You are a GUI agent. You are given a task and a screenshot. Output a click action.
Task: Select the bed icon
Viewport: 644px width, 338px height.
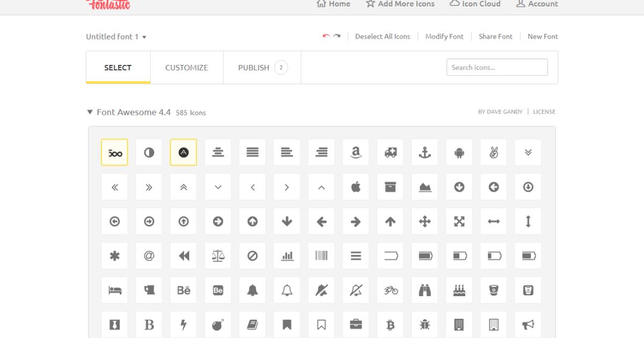[115, 290]
